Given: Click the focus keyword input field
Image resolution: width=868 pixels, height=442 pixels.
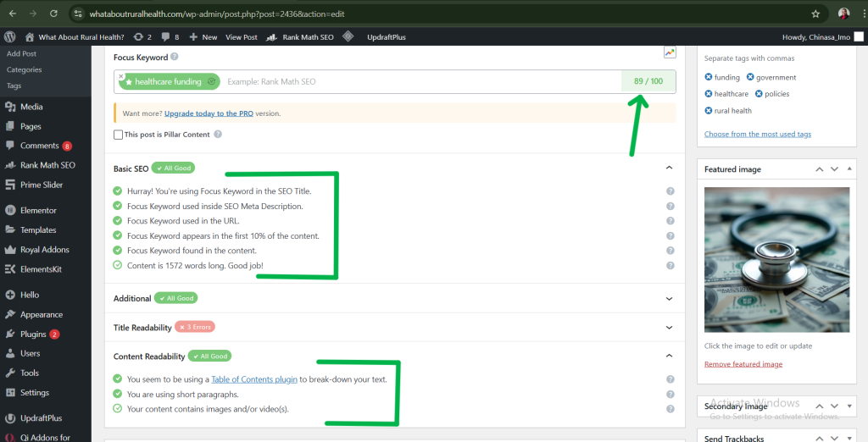Looking at the screenshot, I should (415, 81).
